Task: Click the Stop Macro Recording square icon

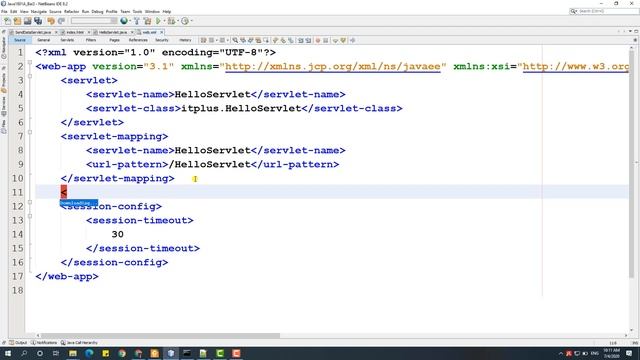Action: [325, 40]
